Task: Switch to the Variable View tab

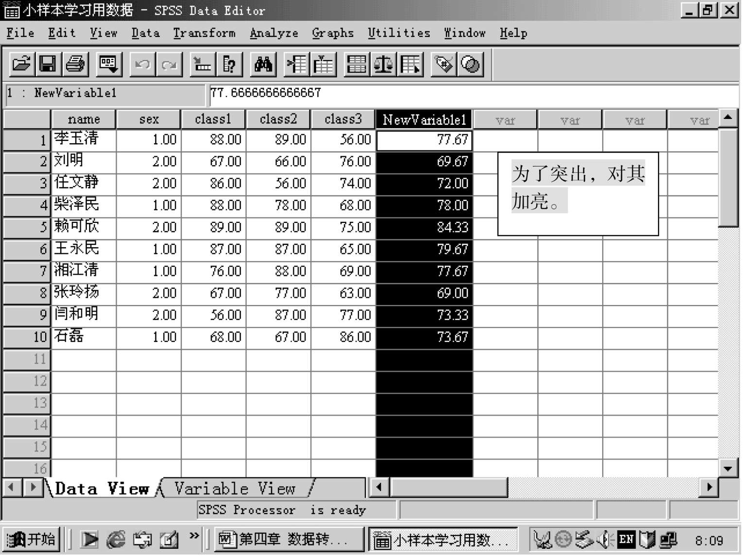Action: pyautogui.click(x=235, y=489)
